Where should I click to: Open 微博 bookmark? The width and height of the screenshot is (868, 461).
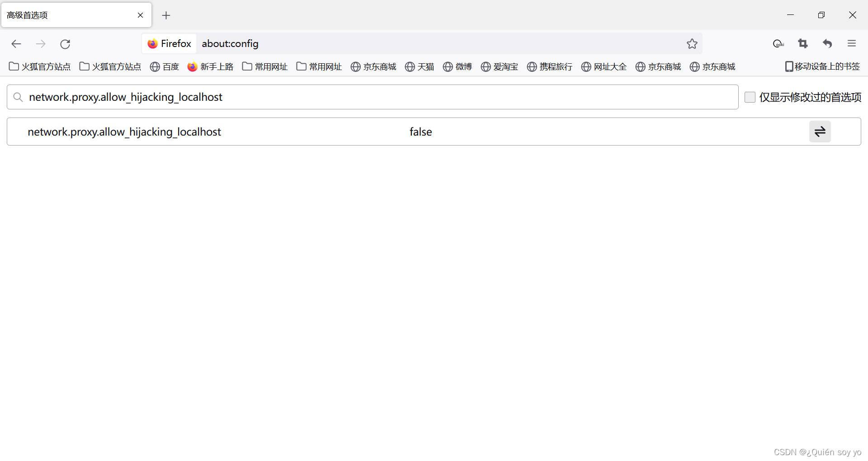(458, 66)
